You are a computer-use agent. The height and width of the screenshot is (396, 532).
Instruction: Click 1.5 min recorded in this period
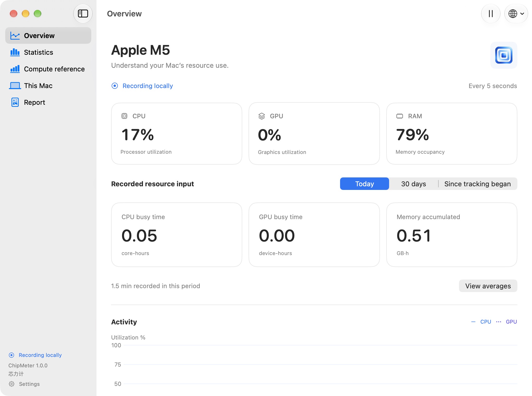pyautogui.click(x=155, y=286)
